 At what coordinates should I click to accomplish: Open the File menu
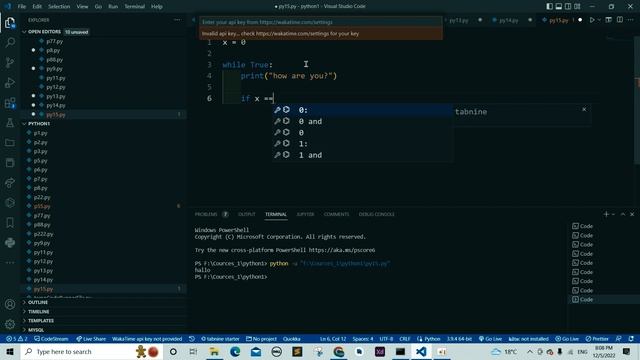(22, 7)
